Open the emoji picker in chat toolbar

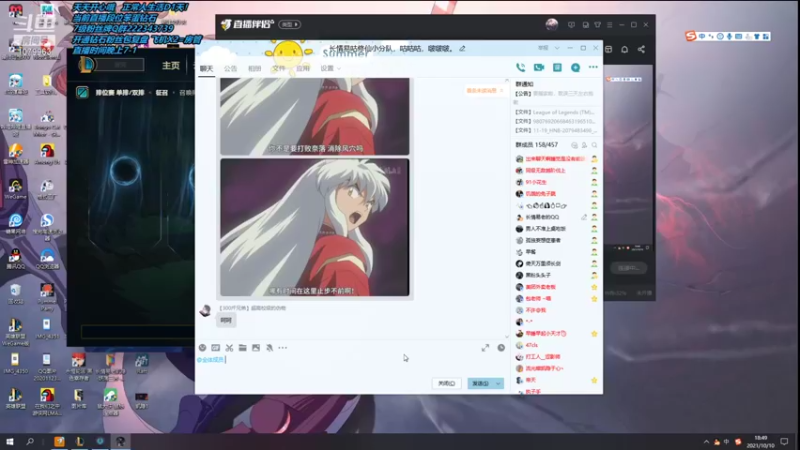coord(203,348)
